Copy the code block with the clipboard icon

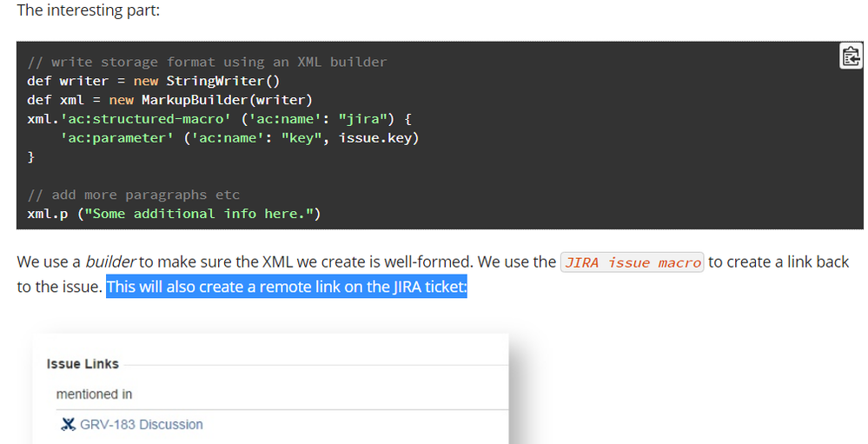851,56
